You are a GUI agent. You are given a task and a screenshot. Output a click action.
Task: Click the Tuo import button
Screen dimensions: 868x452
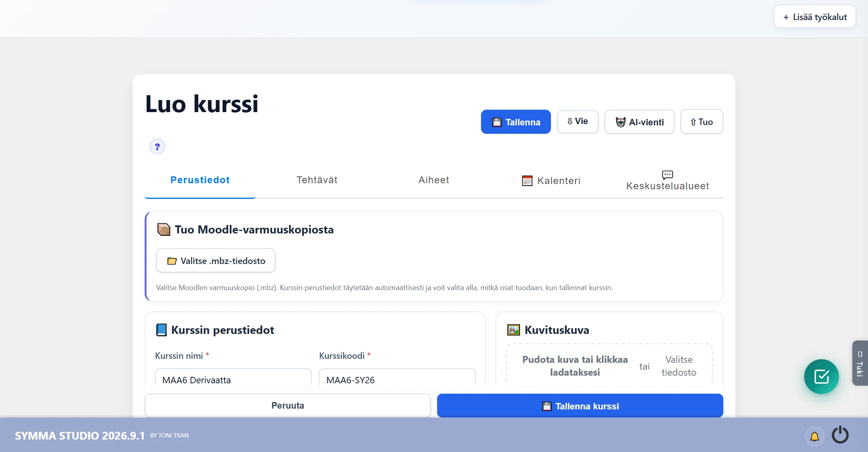pyautogui.click(x=702, y=122)
